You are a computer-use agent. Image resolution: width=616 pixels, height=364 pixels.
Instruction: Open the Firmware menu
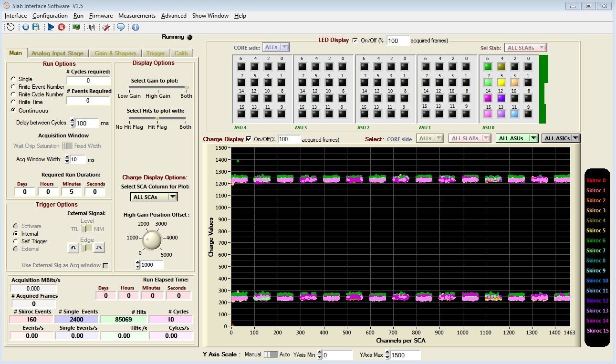coord(101,16)
